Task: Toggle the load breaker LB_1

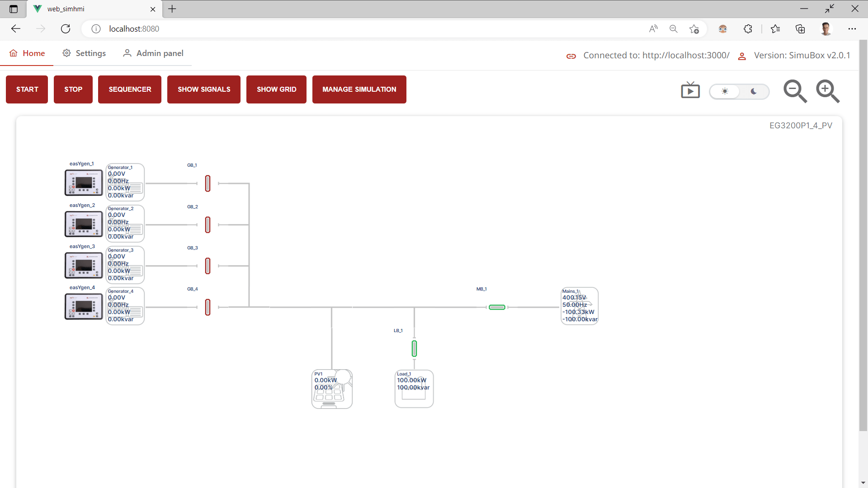Action: (414, 348)
